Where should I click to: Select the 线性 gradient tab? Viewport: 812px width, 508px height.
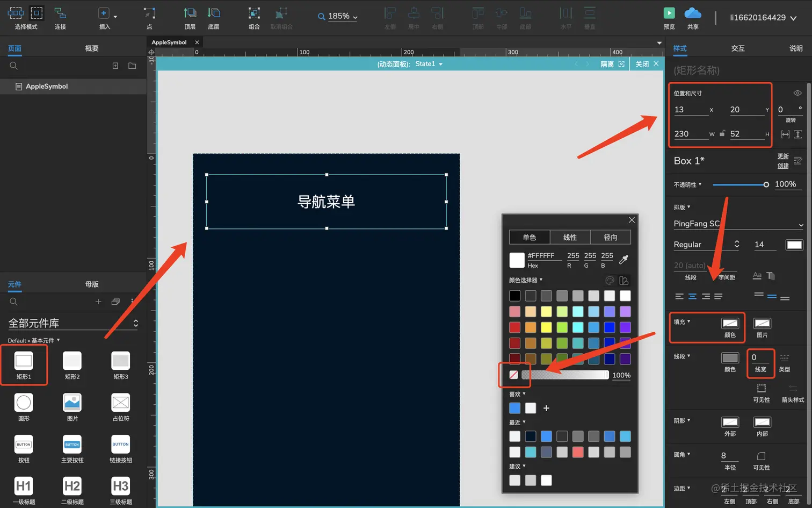click(x=570, y=238)
